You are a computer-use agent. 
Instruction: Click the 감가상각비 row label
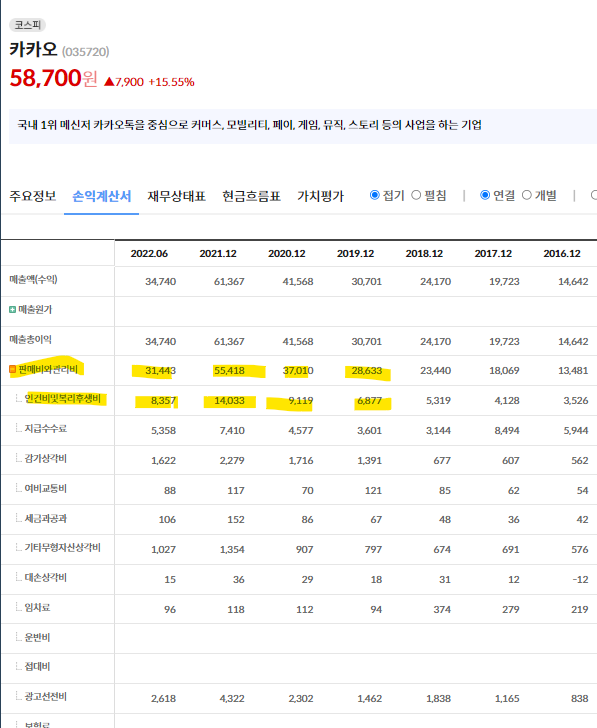45,459
